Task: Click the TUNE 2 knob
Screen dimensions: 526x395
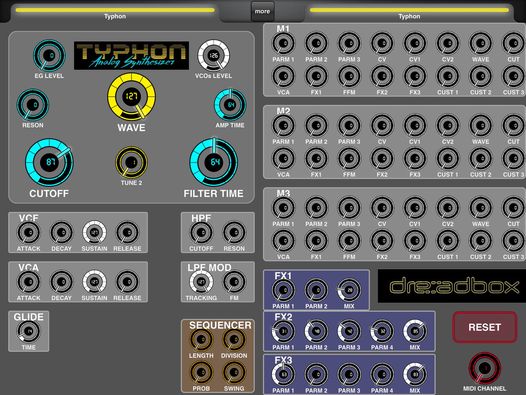Action: [x=131, y=162]
